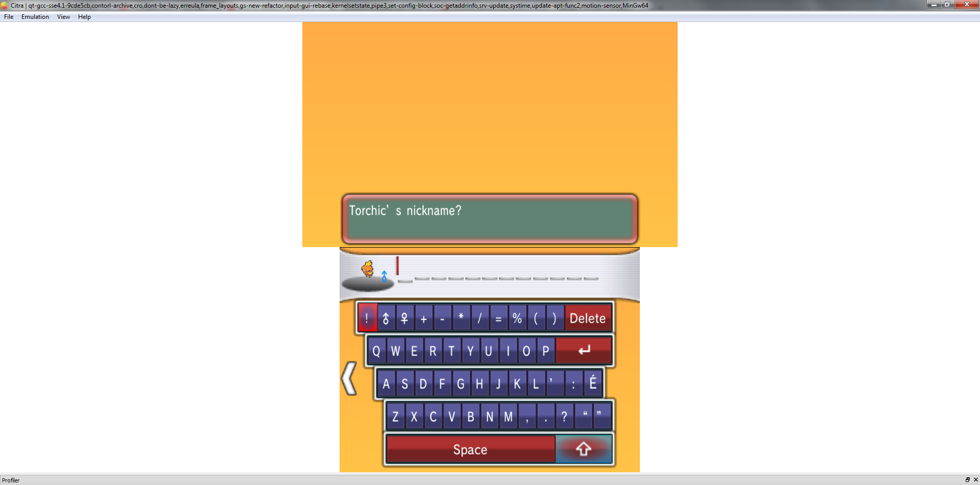Click the Torchic sprite icon

point(368,269)
